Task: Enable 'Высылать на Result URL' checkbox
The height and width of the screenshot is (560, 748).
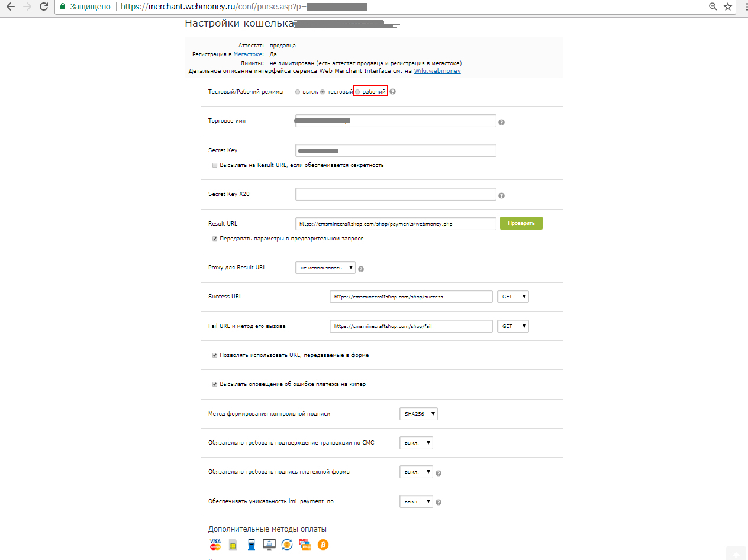Action: (215, 165)
